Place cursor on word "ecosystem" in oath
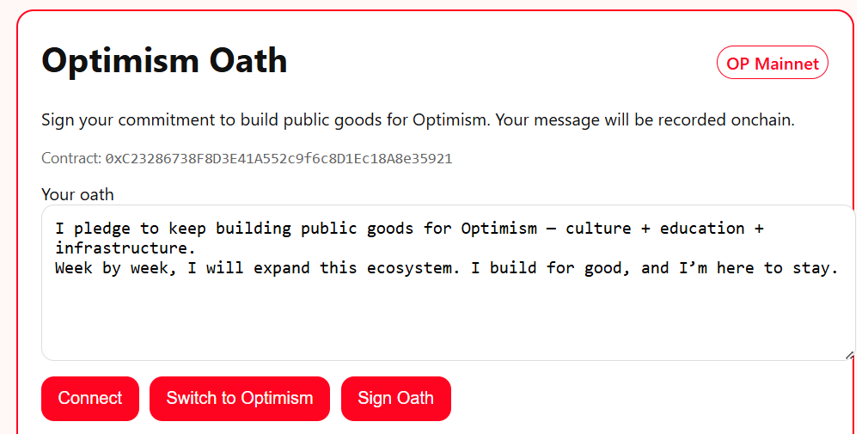Viewport: 868px width, 434px height. (408, 268)
